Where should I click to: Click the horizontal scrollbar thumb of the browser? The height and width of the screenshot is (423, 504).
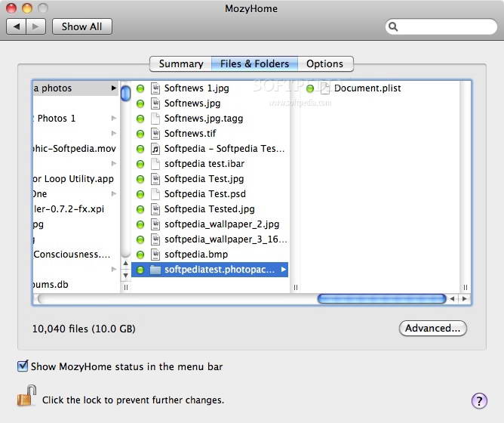click(x=382, y=298)
